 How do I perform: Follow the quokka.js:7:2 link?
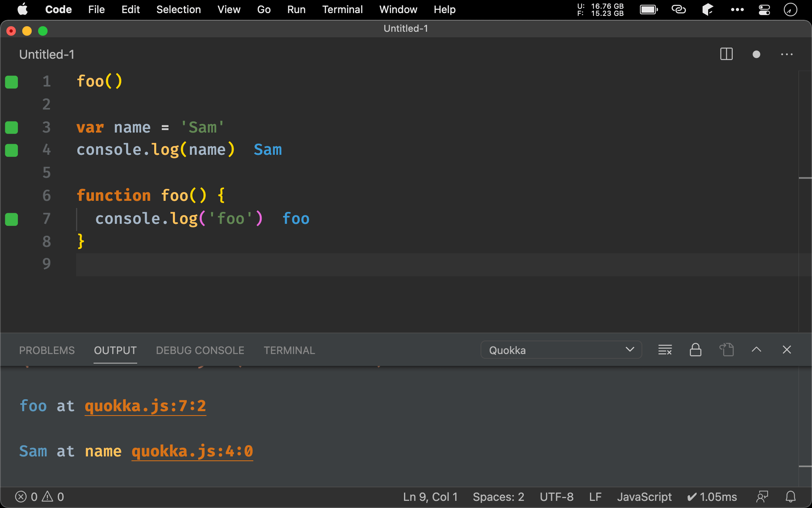145,406
